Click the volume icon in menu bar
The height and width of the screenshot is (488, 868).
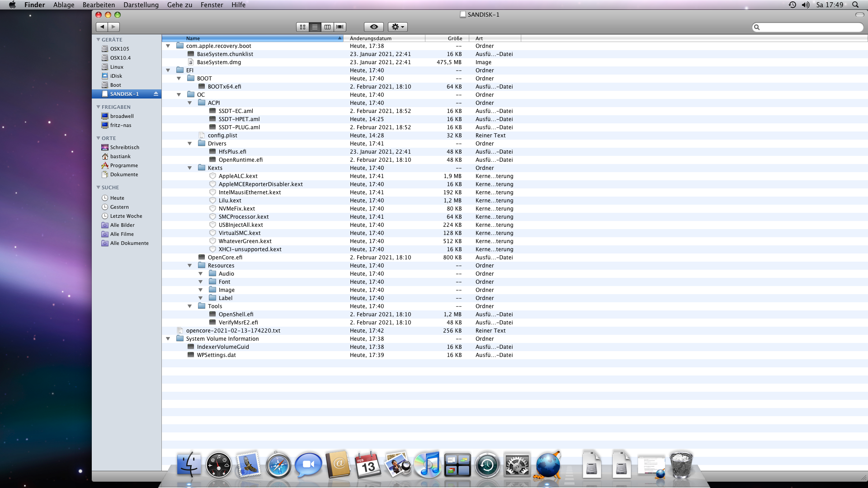pos(806,5)
